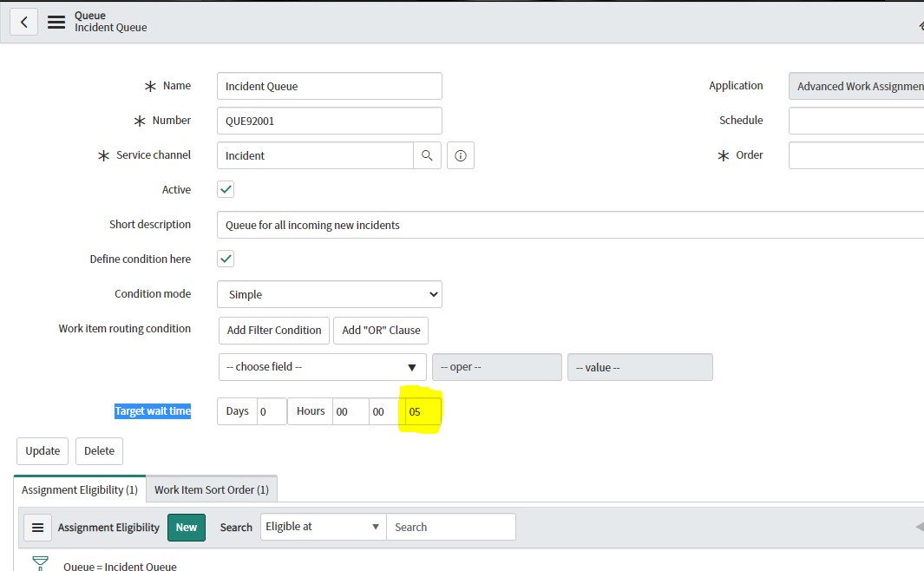Viewport: 924px width, 571px height.
Task: Open the Eligible at search selector
Action: coord(322,527)
